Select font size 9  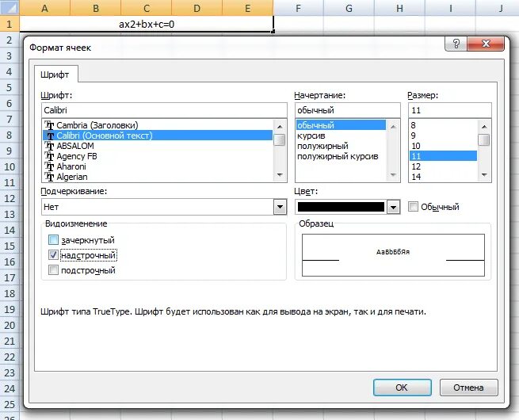pyautogui.click(x=443, y=136)
